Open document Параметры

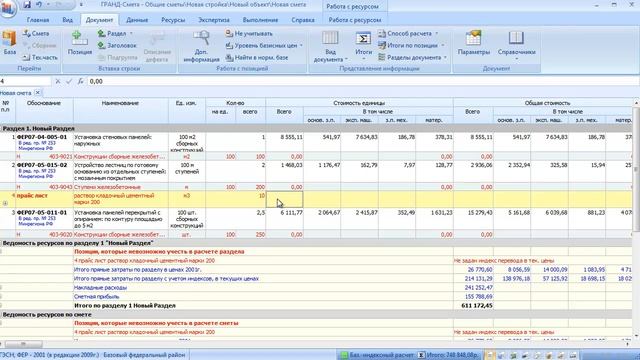(473, 43)
